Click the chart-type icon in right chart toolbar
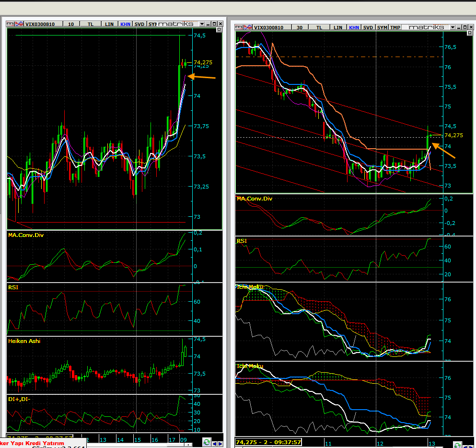 (x=247, y=27)
